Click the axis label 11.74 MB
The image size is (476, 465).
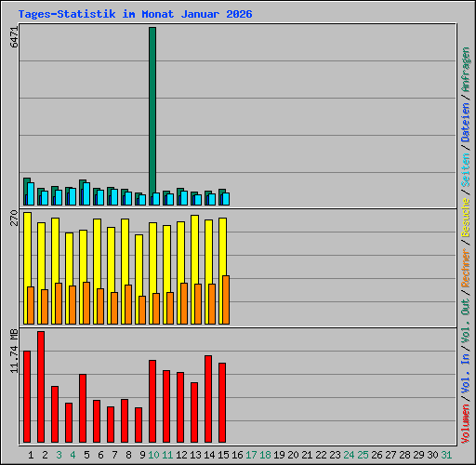(14, 351)
